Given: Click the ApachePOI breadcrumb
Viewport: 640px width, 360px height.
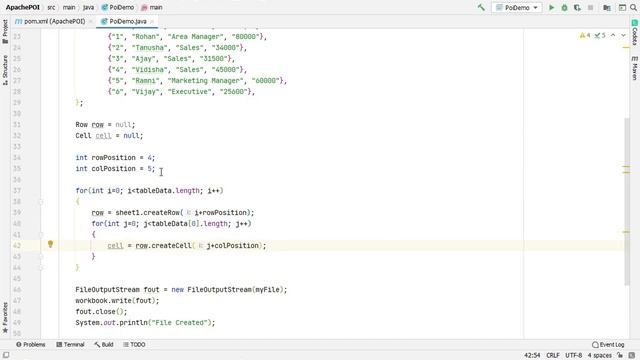Looking at the screenshot, I should (22, 7).
